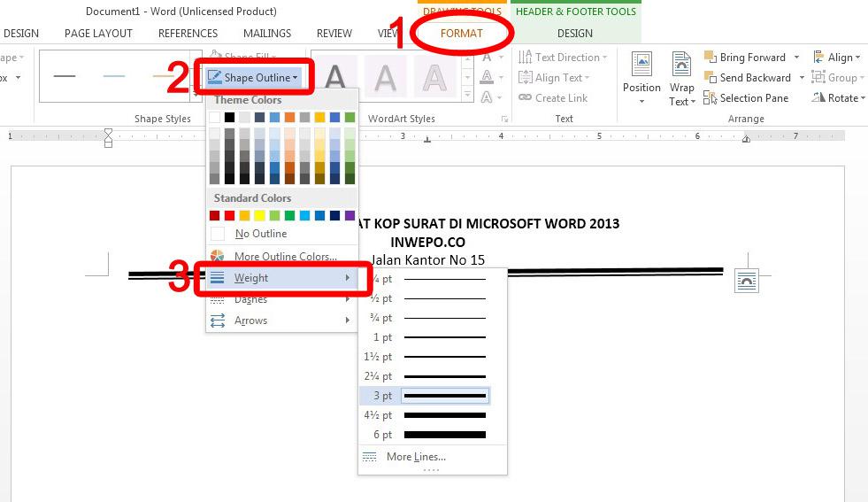868x502 pixels.
Task: Click the Layout Options icon beside the line
Action: coord(746,281)
